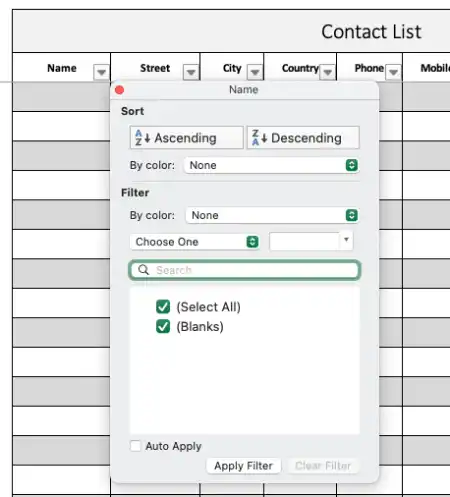
Task: Click the Apply Filter button
Action: click(x=243, y=466)
